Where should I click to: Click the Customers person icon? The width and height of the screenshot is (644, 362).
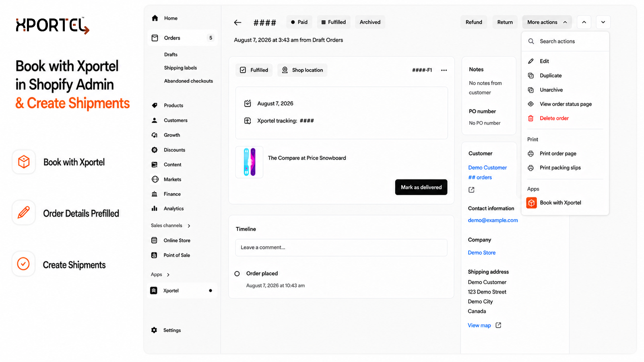(x=155, y=120)
